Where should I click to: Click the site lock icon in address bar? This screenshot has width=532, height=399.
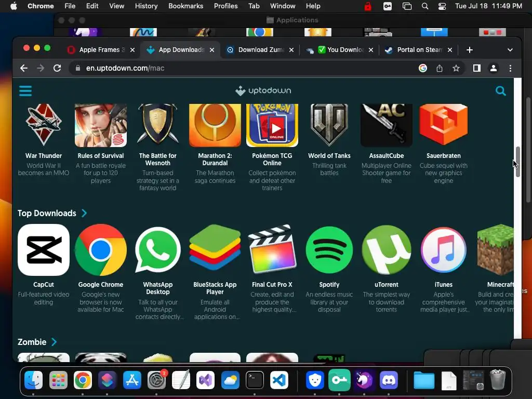[78, 68]
